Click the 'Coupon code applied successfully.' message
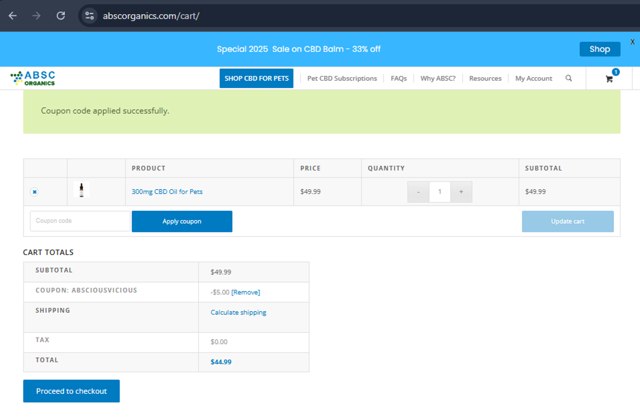 click(x=105, y=111)
